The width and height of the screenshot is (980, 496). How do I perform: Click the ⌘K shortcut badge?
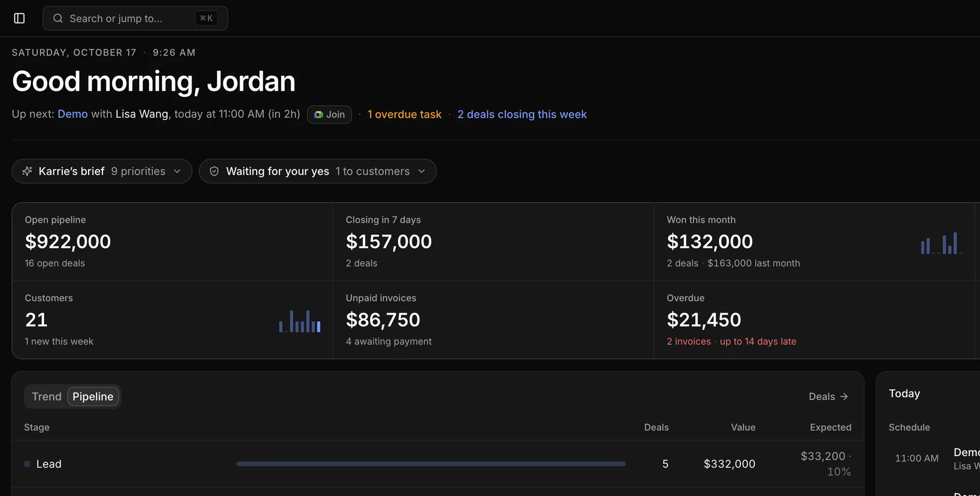206,18
